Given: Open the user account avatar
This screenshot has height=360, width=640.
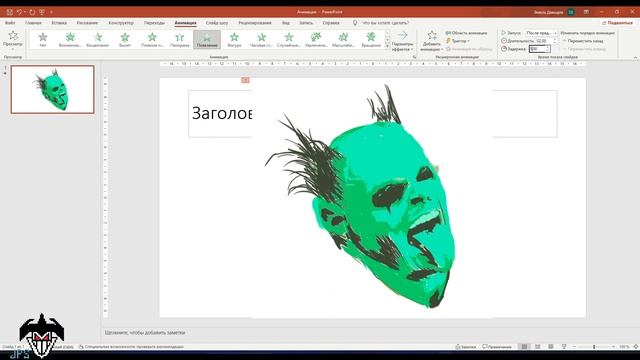Looking at the screenshot, I should point(571,12).
